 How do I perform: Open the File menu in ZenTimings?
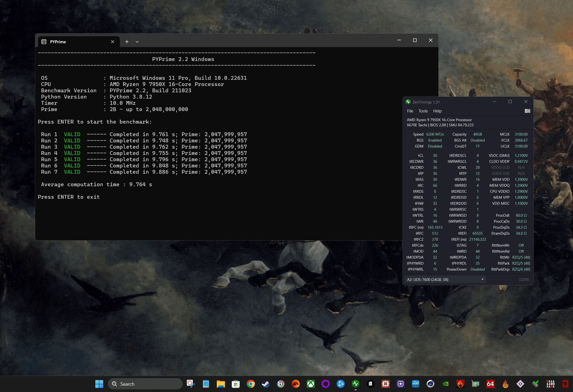click(410, 111)
